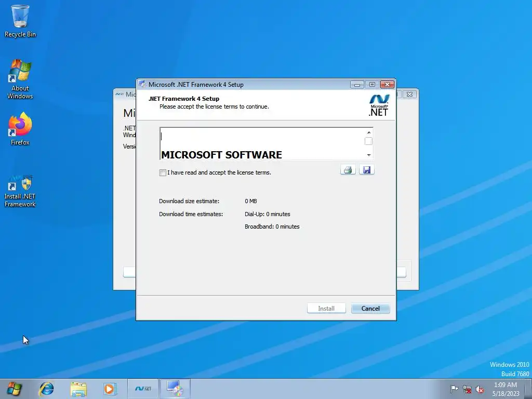The height and width of the screenshot is (399, 532).
Task: Switch to the setup installer taskbar item
Action: pyautogui.click(x=175, y=389)
